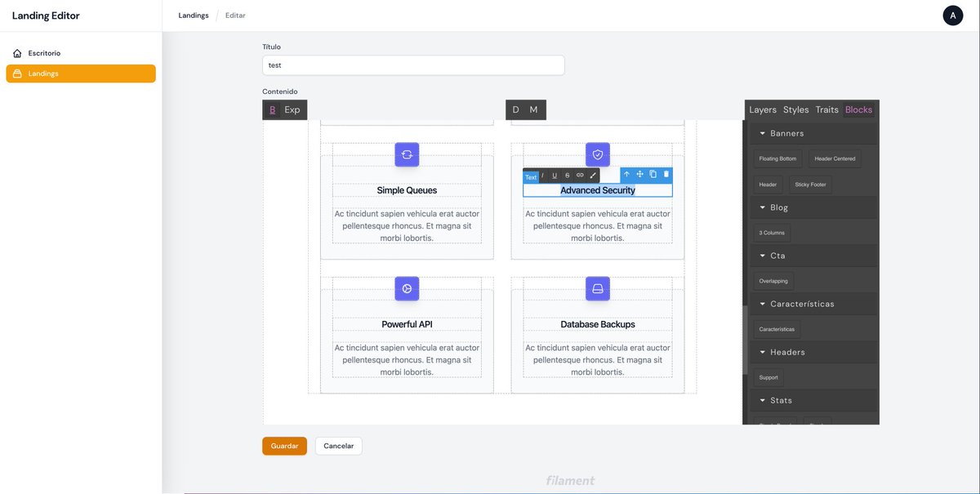Screen dimensions: 980x494
Task: Click the gear icon above Powerful API
Action: click(x=407, y=288)
